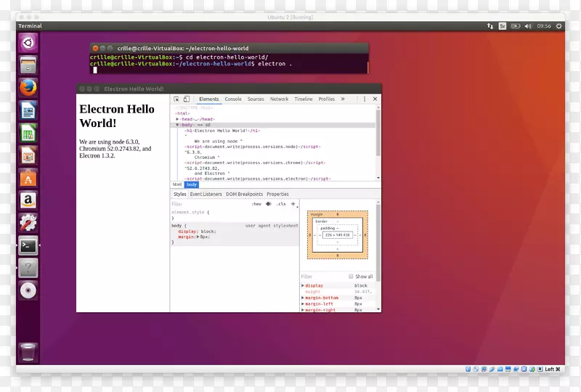
Task: Click the computed styles Filter field
Action: (322, 277)
